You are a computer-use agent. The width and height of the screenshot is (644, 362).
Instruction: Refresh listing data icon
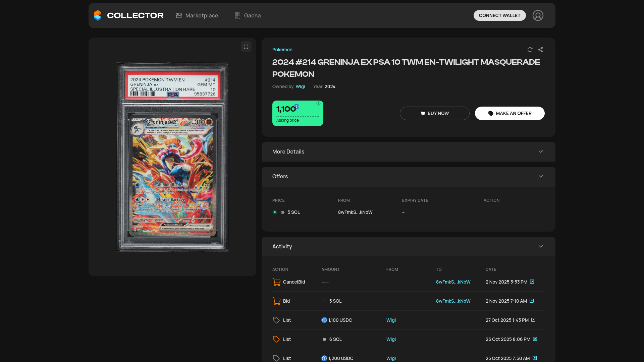click(x=530, y=50)
